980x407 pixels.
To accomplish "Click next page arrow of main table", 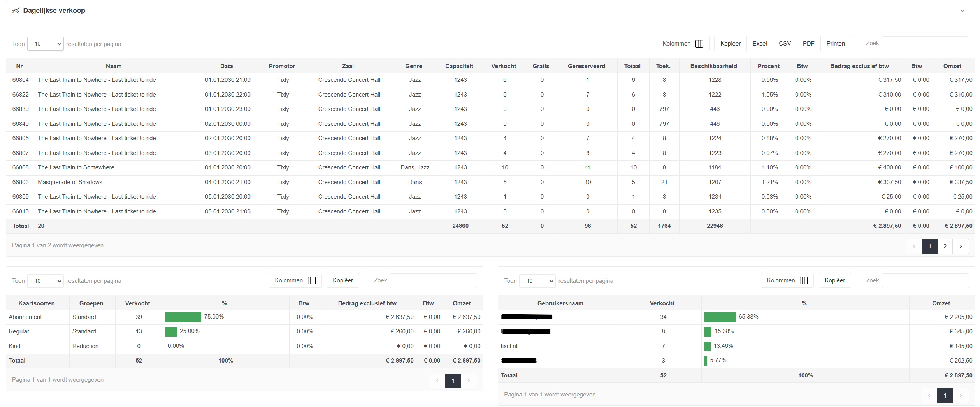I will coord(961,247).
